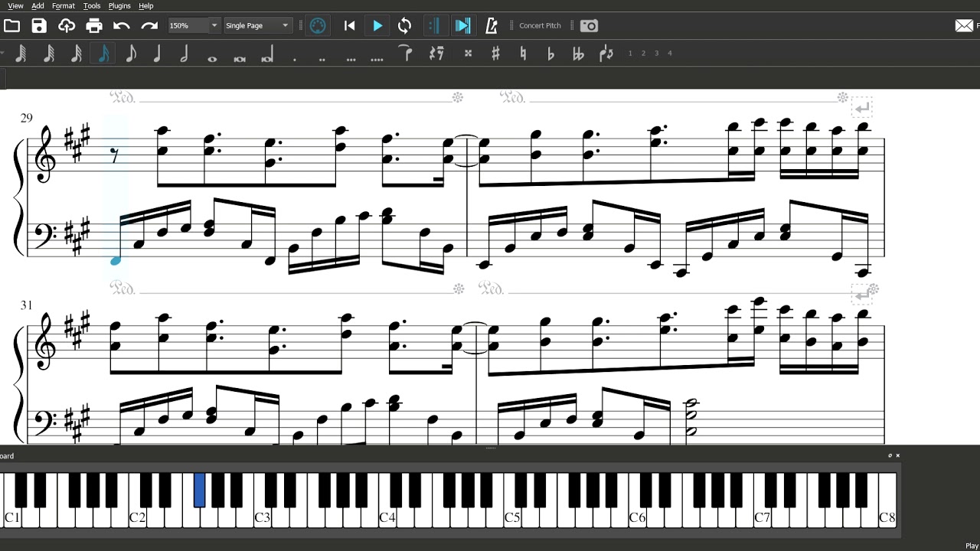Open the Plugins menu
The width and height of the screenshot is (980, 551).
119,5
